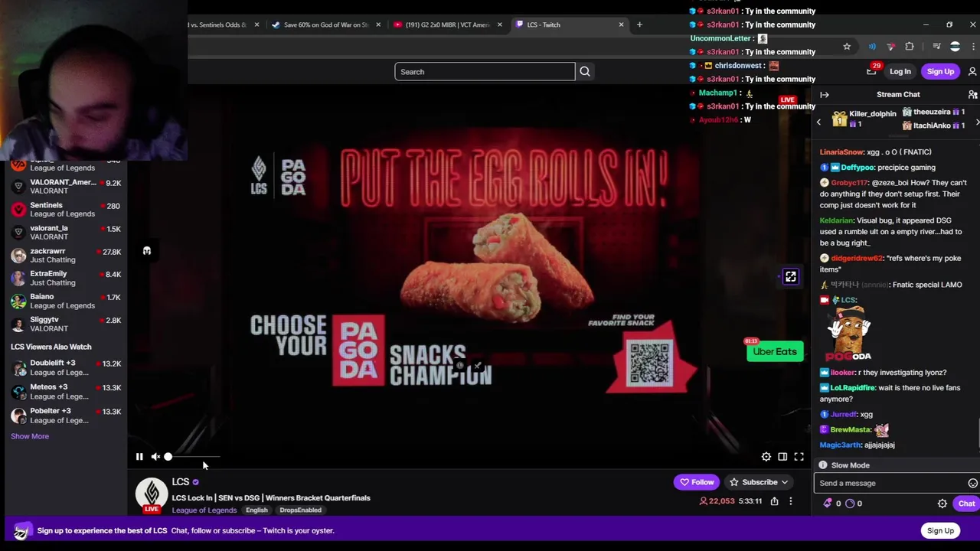Open Baiano League of Legends channel
This screenshot has height=551, width=980.
click(x=65, y=301)
